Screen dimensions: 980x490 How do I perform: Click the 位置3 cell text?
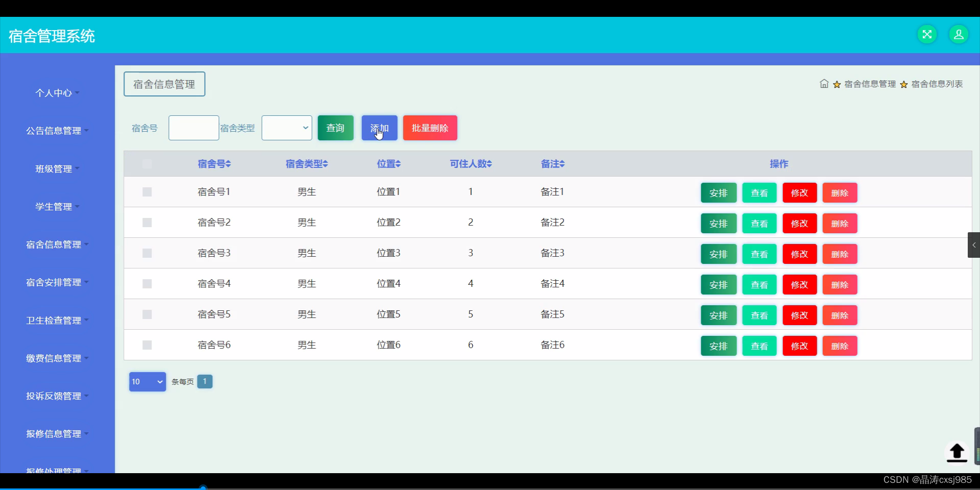coord(389,253)
